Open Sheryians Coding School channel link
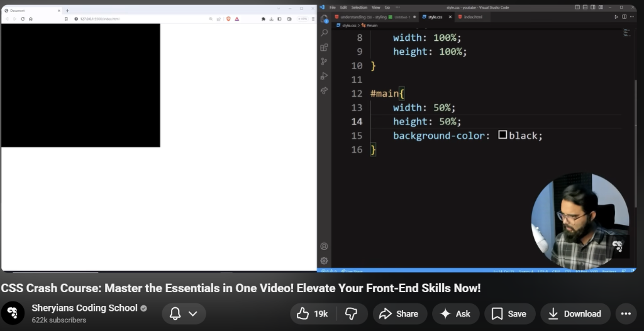 (84, 308)
